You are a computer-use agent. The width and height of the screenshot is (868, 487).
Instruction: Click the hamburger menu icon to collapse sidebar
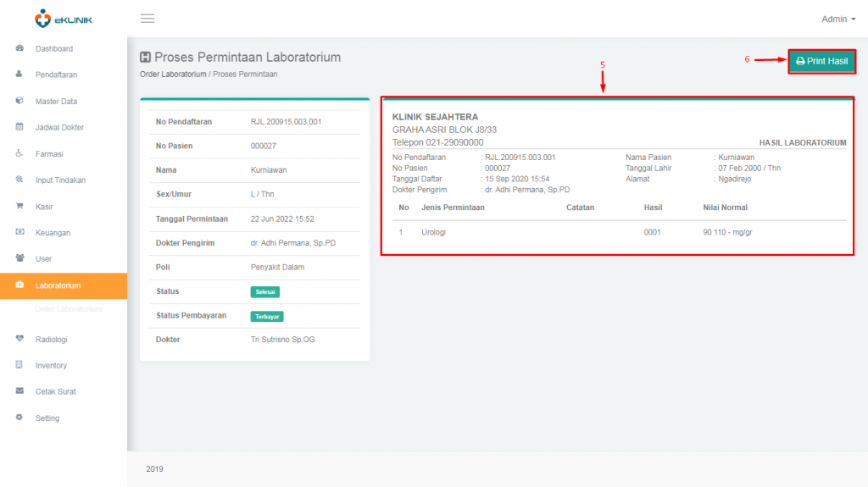[x=147, y=19]
